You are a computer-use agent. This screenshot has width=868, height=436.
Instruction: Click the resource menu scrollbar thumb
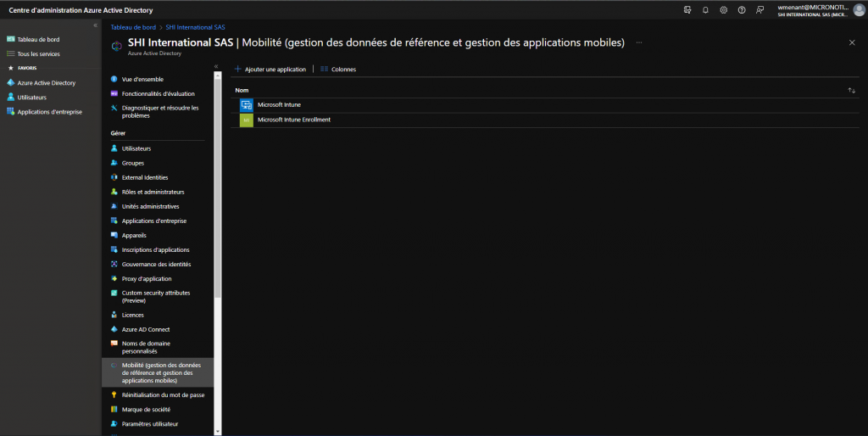[218, 187]
